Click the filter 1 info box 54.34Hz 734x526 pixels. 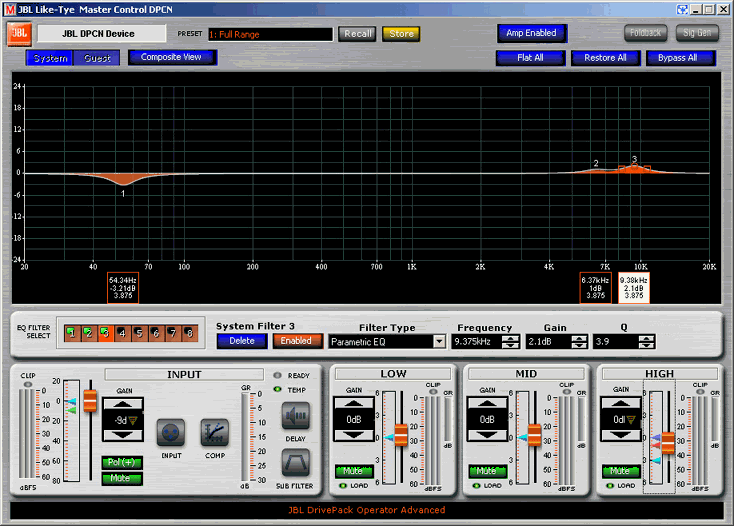(123, 288)
